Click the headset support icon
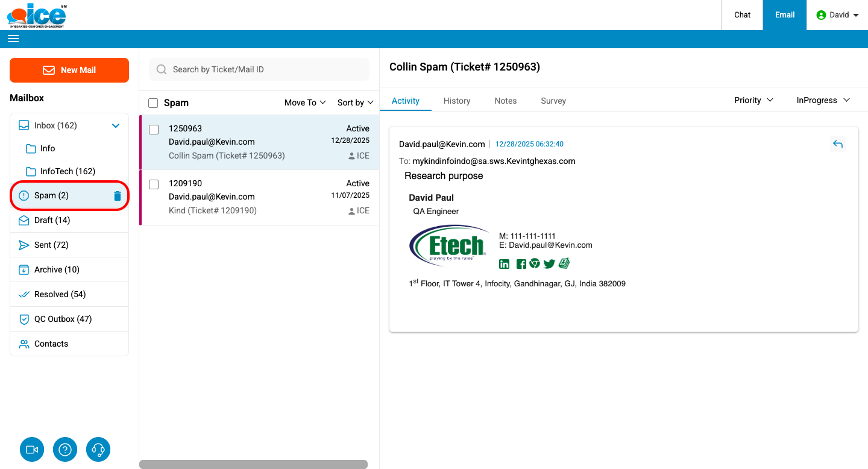868x469 pixels. click(x=98, y=450)
